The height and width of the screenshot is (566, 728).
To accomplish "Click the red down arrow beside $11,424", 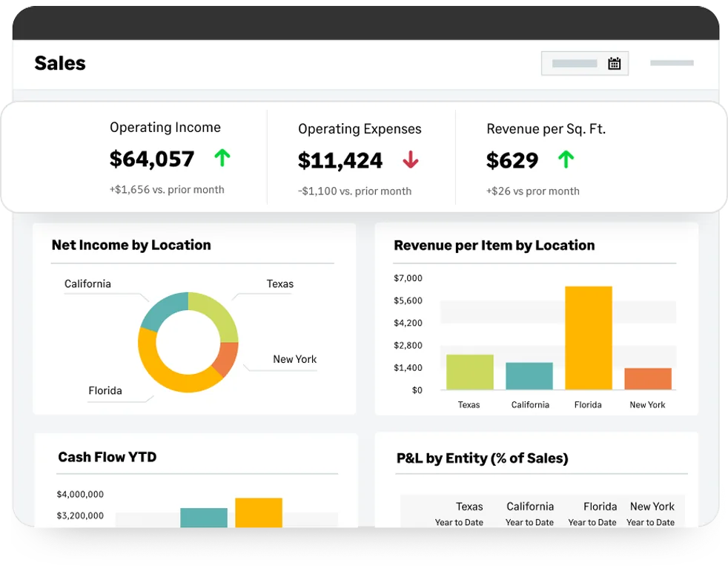I will 411,159.
